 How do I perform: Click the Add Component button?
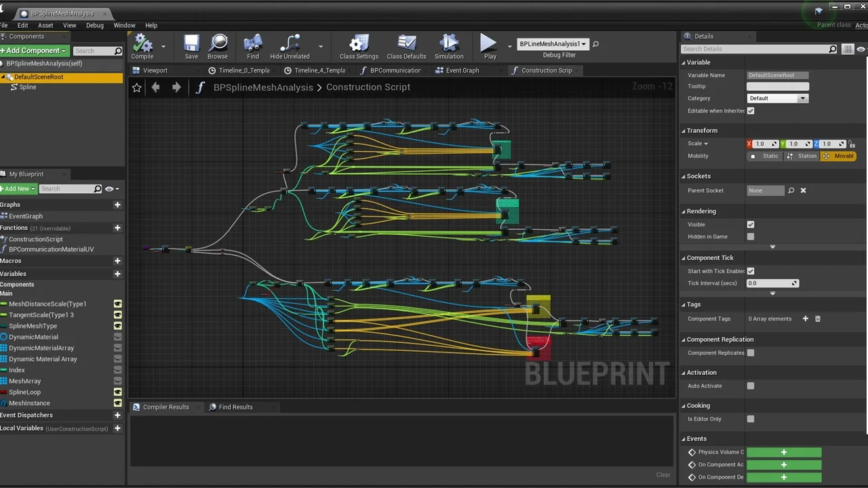point(31,50)
